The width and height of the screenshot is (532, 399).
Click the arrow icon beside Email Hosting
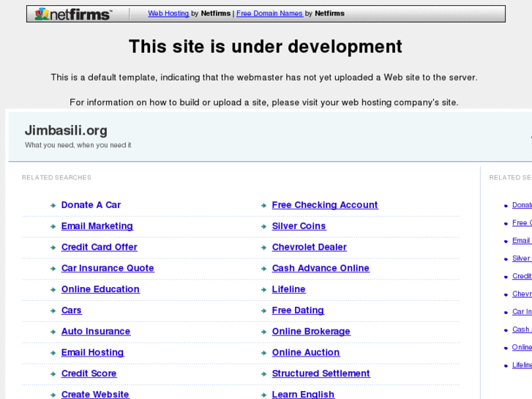click(x=53, y=353)
